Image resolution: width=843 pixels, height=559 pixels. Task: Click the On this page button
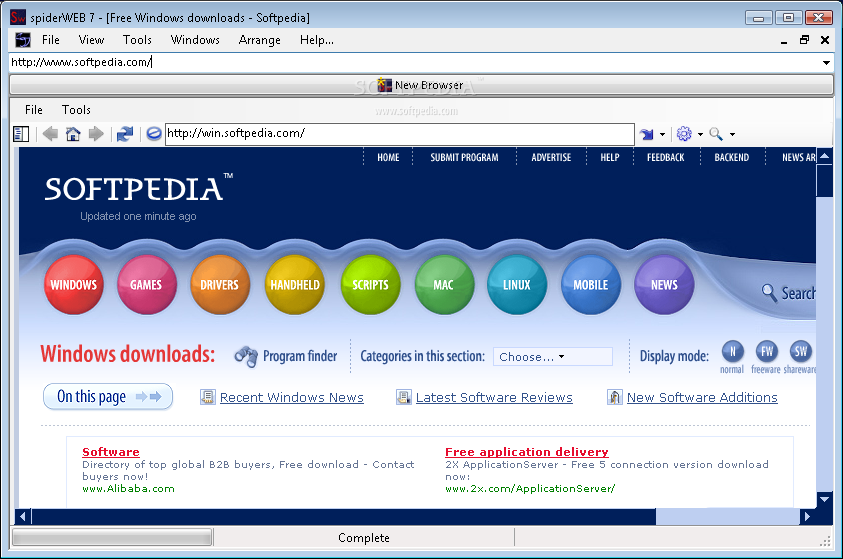pyautogui.click(x=108, y=397)
